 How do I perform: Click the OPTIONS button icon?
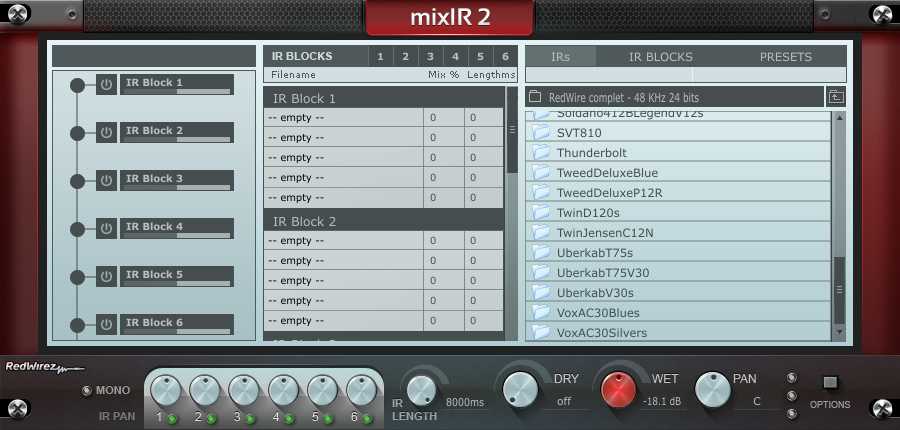[x=830, y=382]
